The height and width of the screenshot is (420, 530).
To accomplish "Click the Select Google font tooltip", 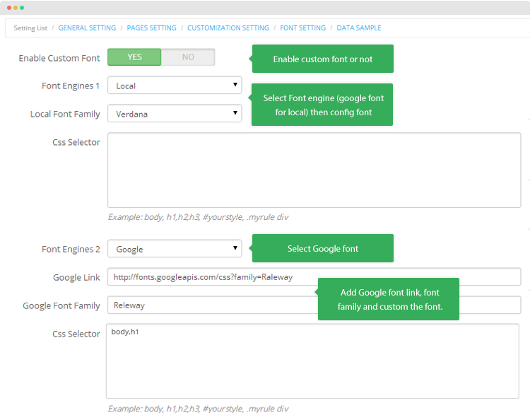I will click(323, 248).
